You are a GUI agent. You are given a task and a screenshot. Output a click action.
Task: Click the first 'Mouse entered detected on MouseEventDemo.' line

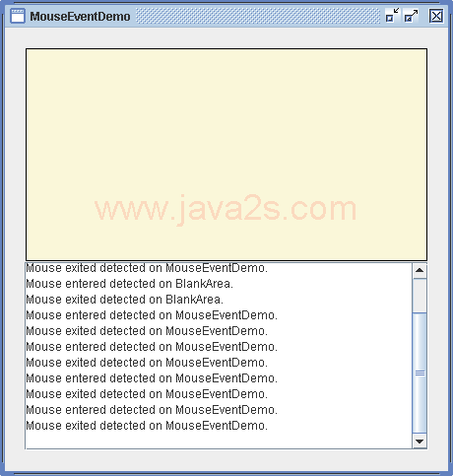(x=152, y=315)
